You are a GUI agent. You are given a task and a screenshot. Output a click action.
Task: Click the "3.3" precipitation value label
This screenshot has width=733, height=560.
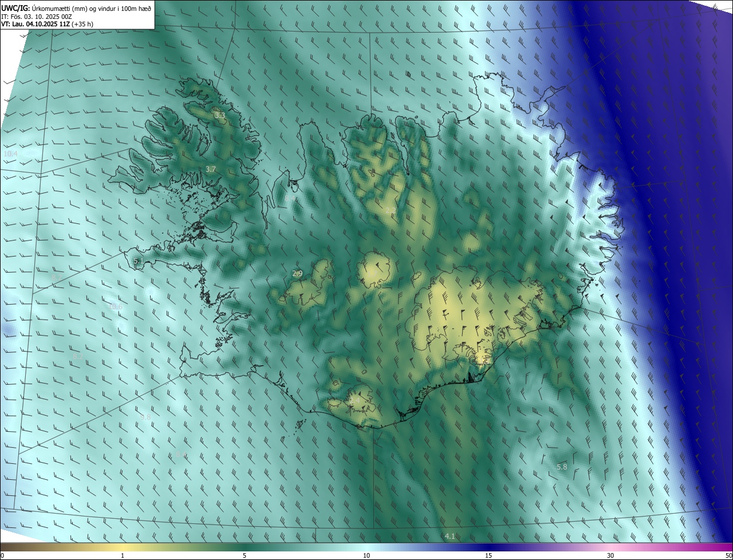220,116
